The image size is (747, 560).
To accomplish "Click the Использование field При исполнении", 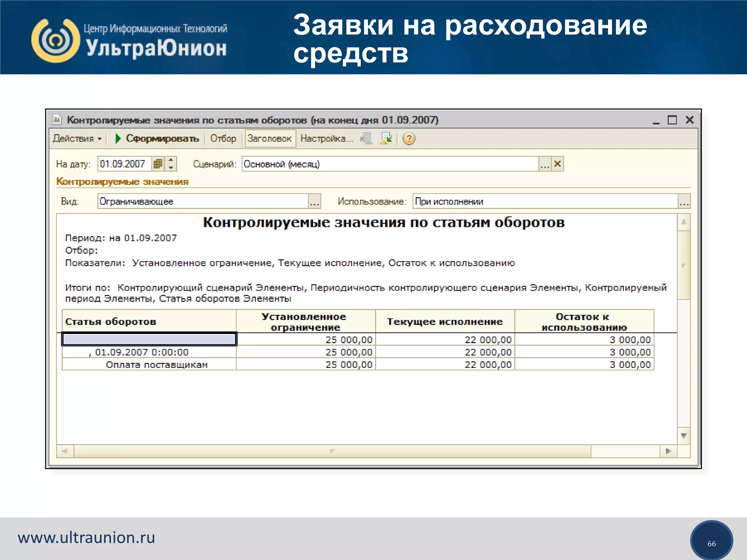I will (x=545, y=201).
